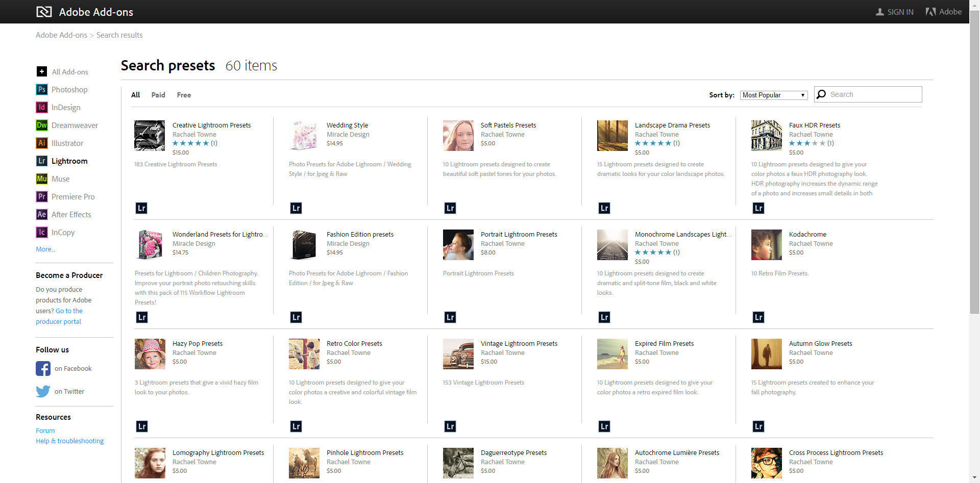Image resolution: width=980 pixels, height=483 pixels.
Task: Open the Forum resource link
Action: click(x=45, y=430)
